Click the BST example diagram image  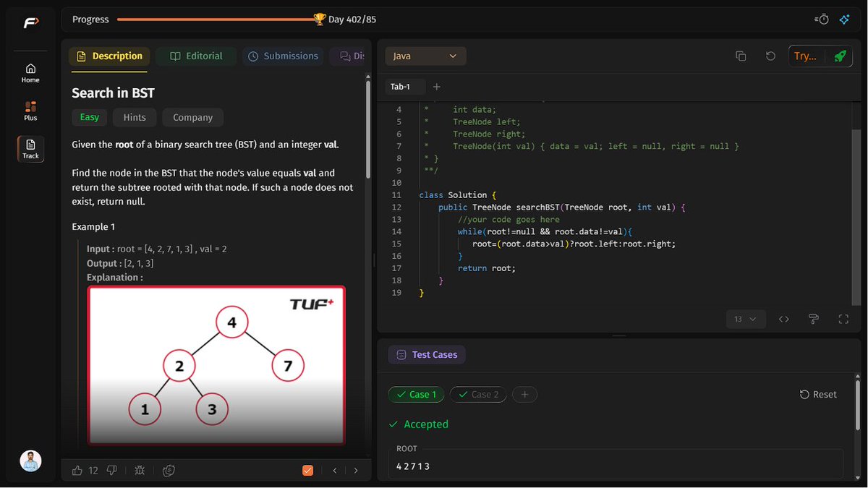point(216,365)
